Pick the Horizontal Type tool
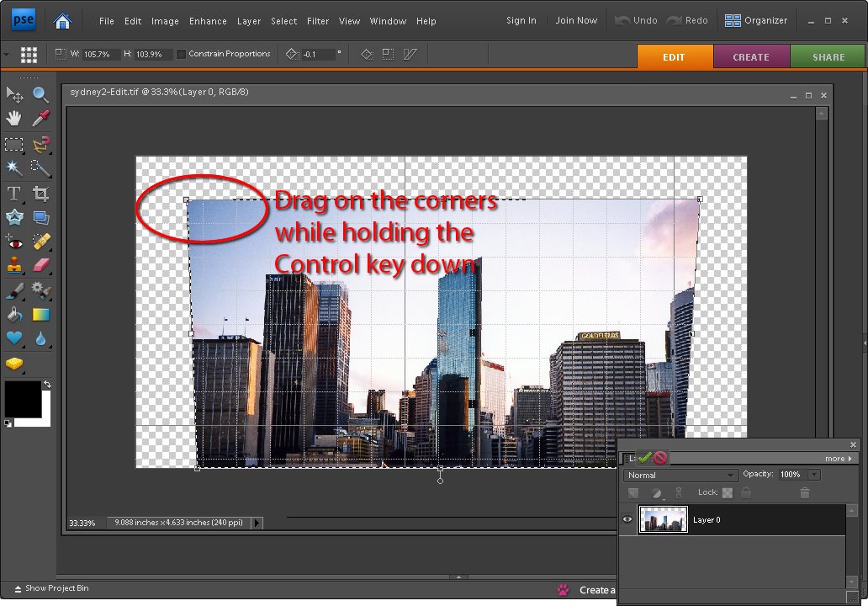Screen dimensions: 868x606 coord(13,194)
